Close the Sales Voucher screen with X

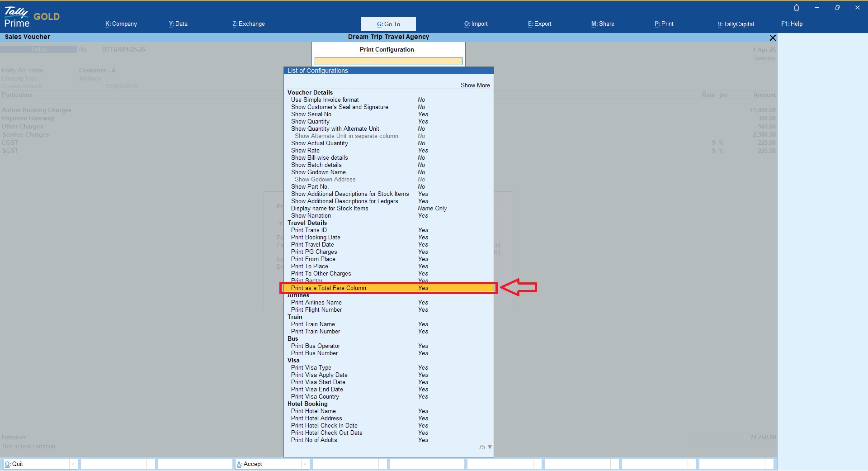773,38
